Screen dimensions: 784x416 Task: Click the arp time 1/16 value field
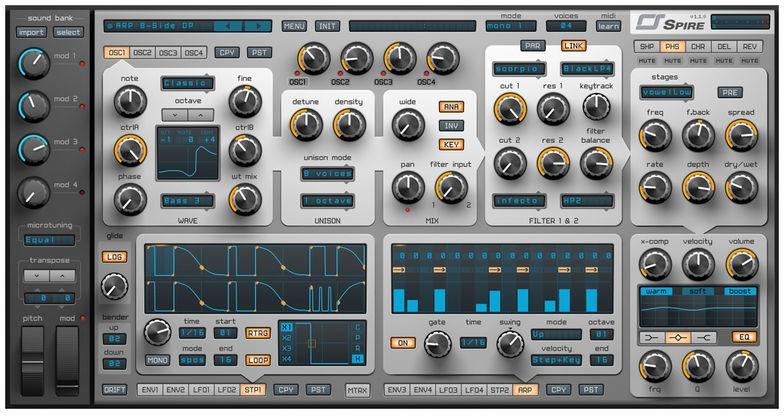pyautogui.click(x=473, y=342)
